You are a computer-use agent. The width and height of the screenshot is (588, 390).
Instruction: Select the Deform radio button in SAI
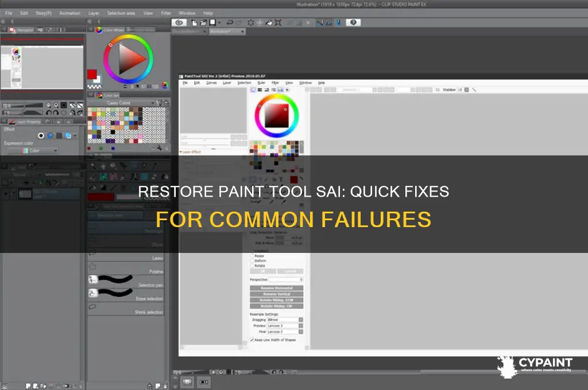click(x=252, y=261)
